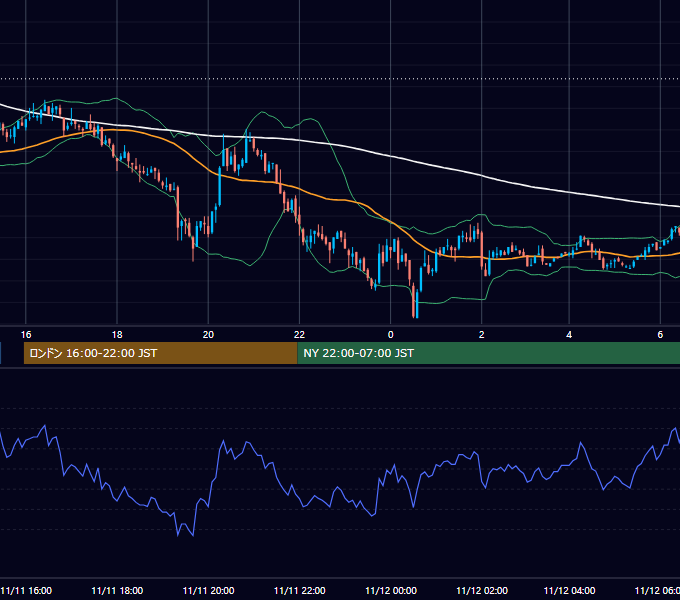680x600 pixels.
Task: Select the NY 22:00-07:00 JST session bar
Action: pos(489,353)
